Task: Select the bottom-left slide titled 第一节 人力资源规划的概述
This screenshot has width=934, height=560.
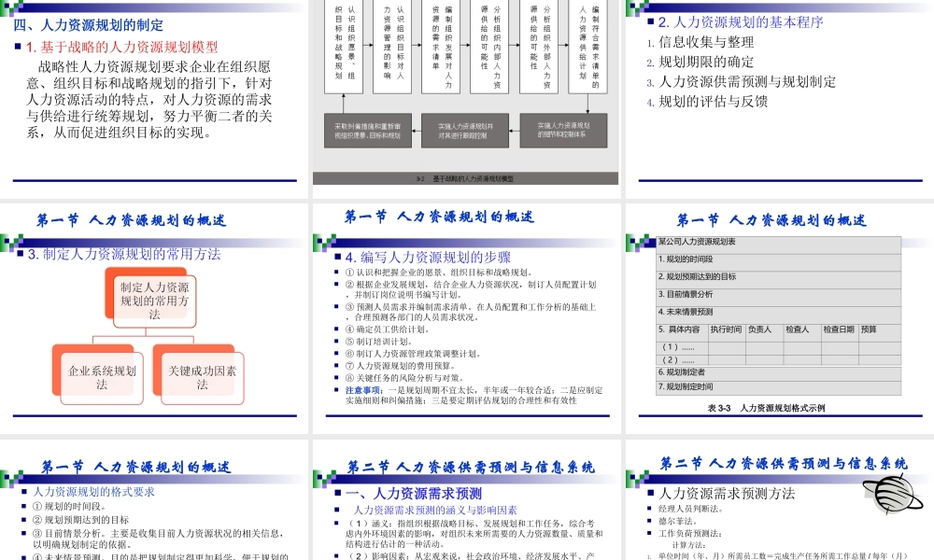Action: tap(154, 504)
